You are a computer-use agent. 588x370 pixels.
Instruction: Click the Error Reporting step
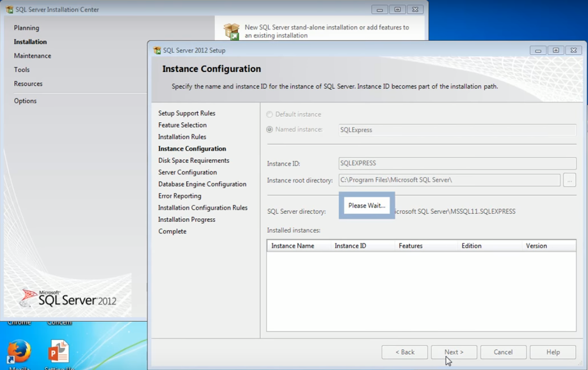(180, 196)
